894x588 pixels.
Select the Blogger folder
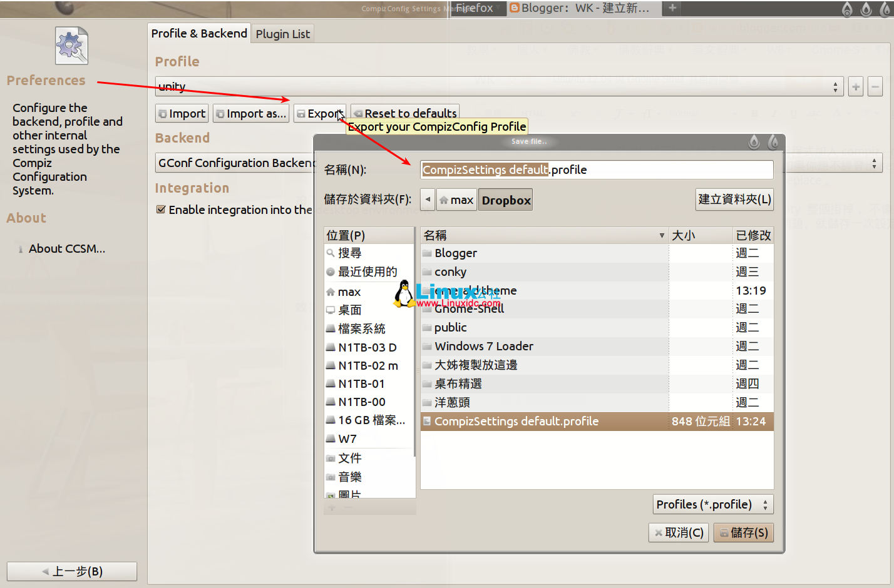coord(597,253)
